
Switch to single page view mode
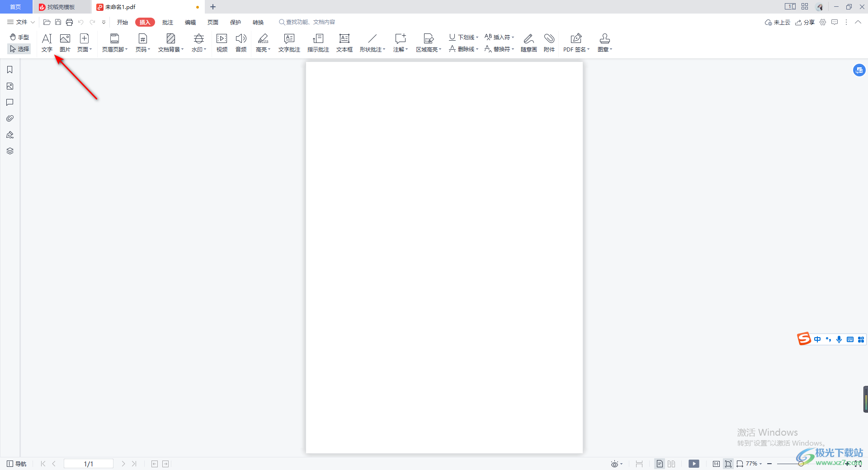coord(660,464)
